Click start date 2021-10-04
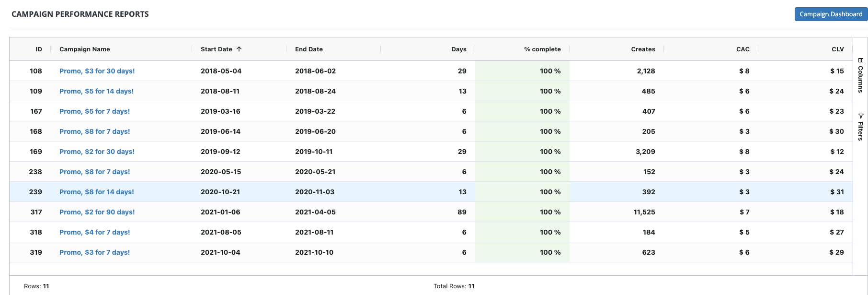Screen dimensions: 868x295 [x=220, y=252]
